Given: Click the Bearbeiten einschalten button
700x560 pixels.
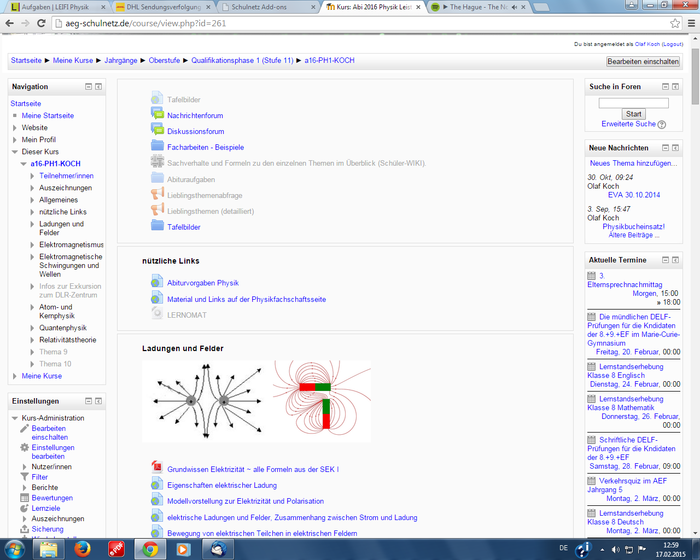Looking at the screenshot, I should click(x=643, y=61).
